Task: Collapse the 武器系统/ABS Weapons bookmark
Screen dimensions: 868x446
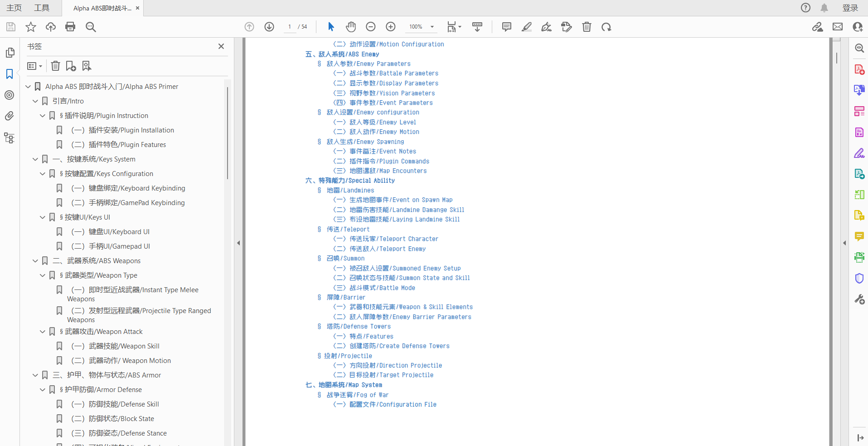Action: (35, 261)
